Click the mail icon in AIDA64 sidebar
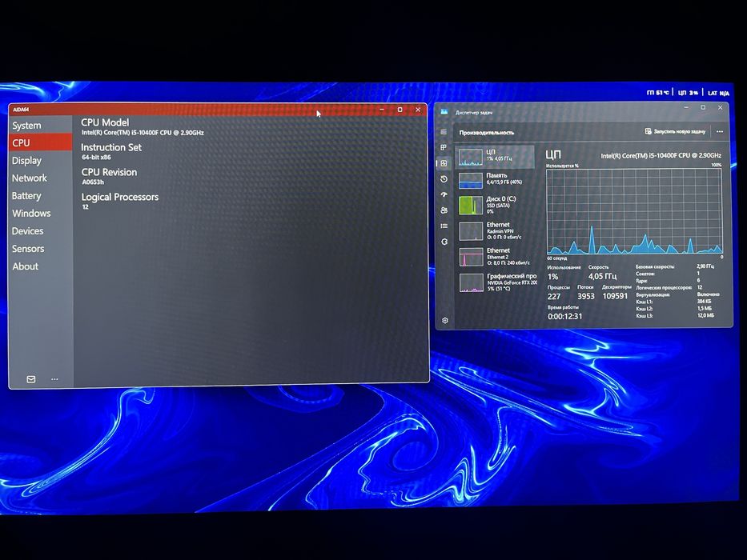Screen dimensions: 747x560 [31, 379]
